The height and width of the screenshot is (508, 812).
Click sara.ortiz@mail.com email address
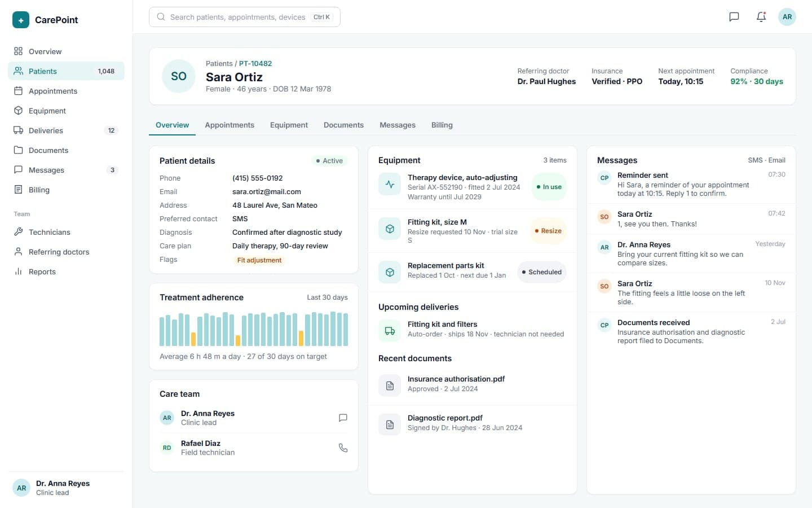click(267, 192)
